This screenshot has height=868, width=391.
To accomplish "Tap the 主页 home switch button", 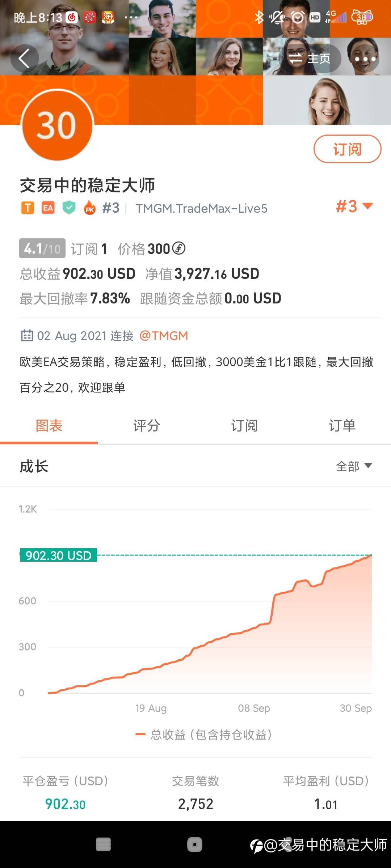I will click(x=311, y=58).
